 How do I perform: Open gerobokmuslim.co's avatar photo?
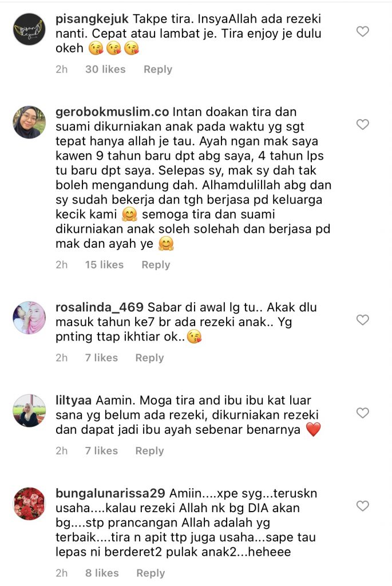pyautogui.click(x=29, y=122)
